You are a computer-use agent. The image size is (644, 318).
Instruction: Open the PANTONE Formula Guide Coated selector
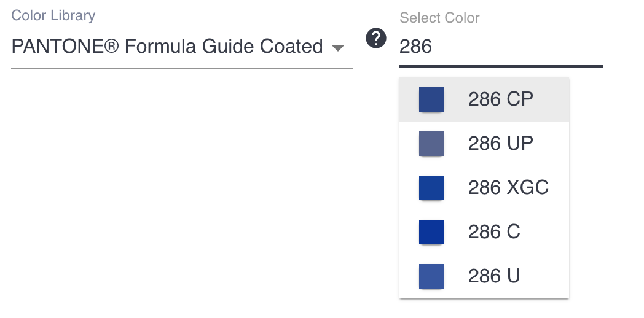pyautogui.click(x=167, y=47)
